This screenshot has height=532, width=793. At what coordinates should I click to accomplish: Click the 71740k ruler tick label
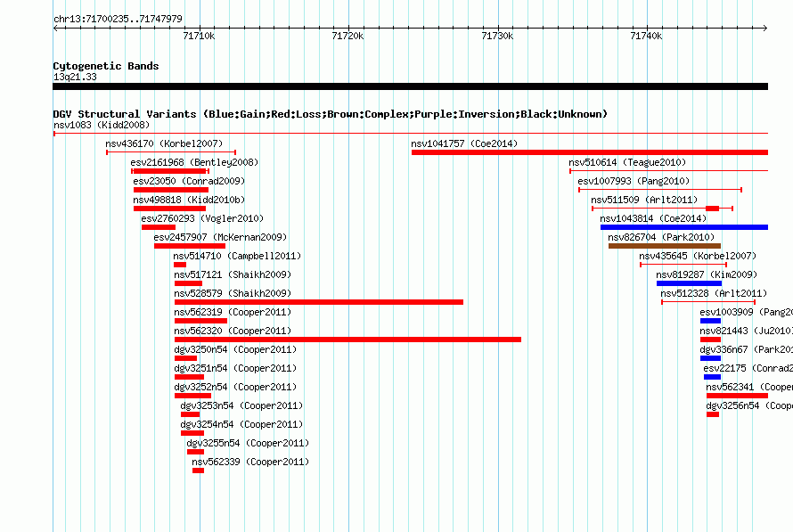tap(646, 36)
